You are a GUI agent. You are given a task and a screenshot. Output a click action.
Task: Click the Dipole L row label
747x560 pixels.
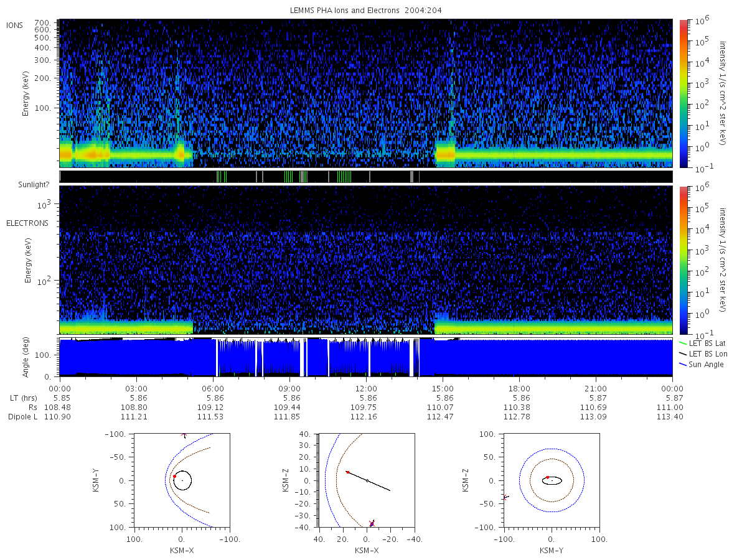22,416
